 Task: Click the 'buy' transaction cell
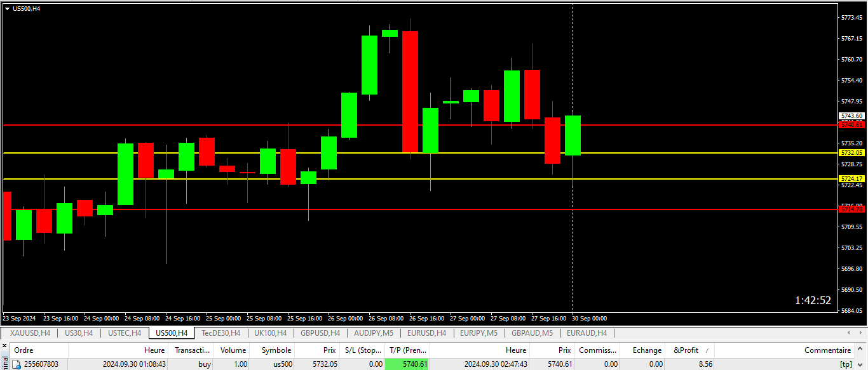click(x=205, y=364)
